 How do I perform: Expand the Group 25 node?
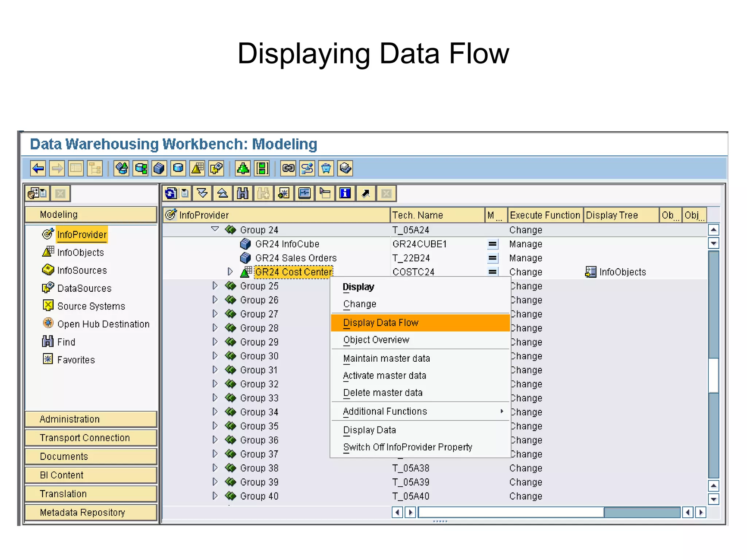click(215, 285)
